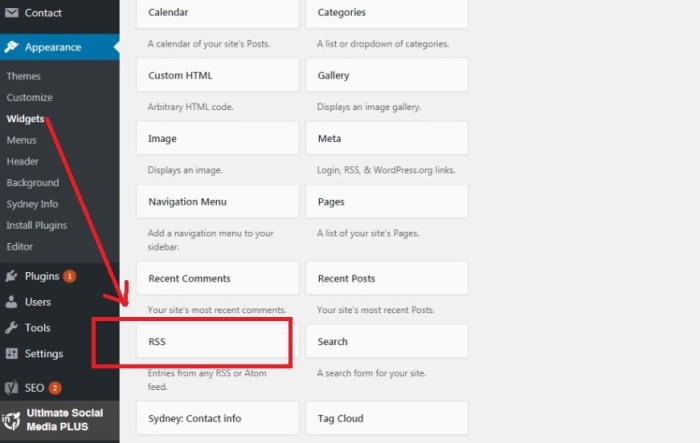
Task: Expand the Meta widget
Action: (x=387, y=138)
